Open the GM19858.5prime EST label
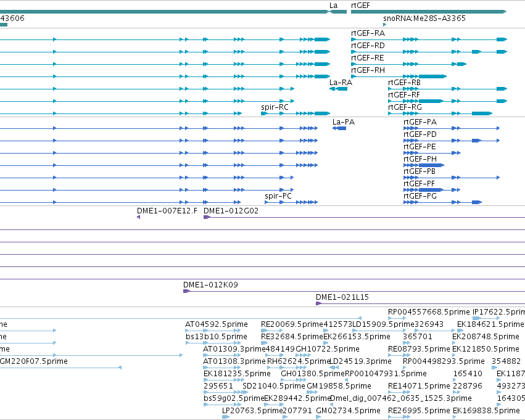The image size is (525, 420). (x=339, y=387)
